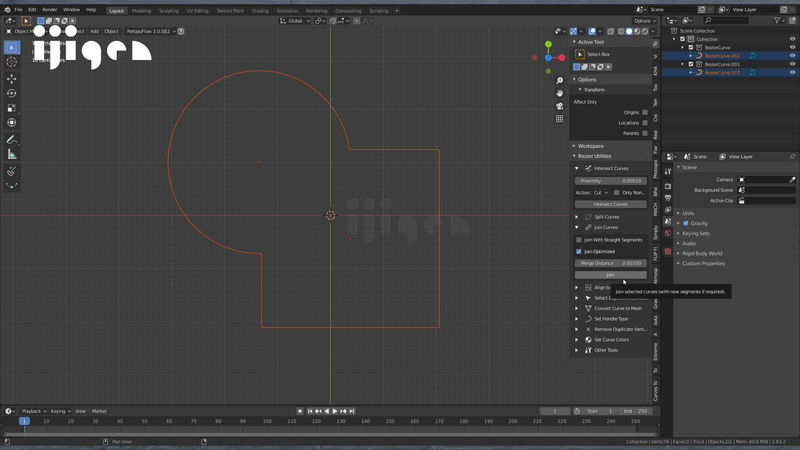Hide the Collection with its eye icon
This screenshot has width=800, height=450.
tap(792, 39)
